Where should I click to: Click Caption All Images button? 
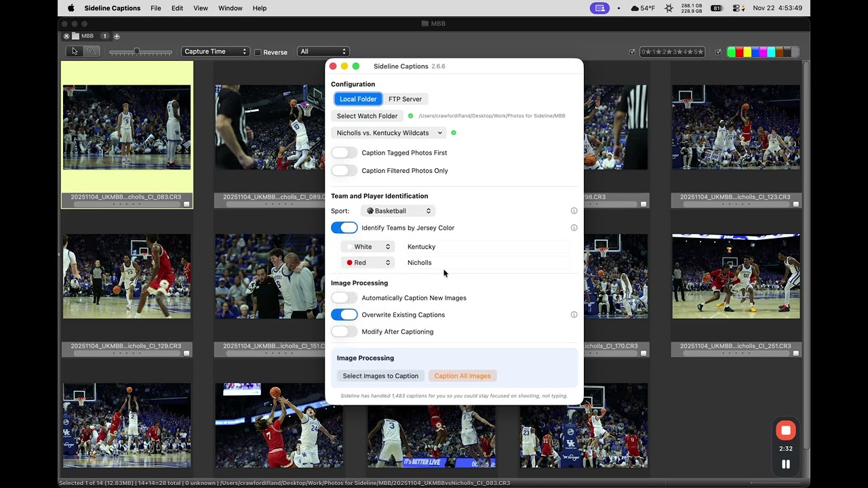coord(462,375)
